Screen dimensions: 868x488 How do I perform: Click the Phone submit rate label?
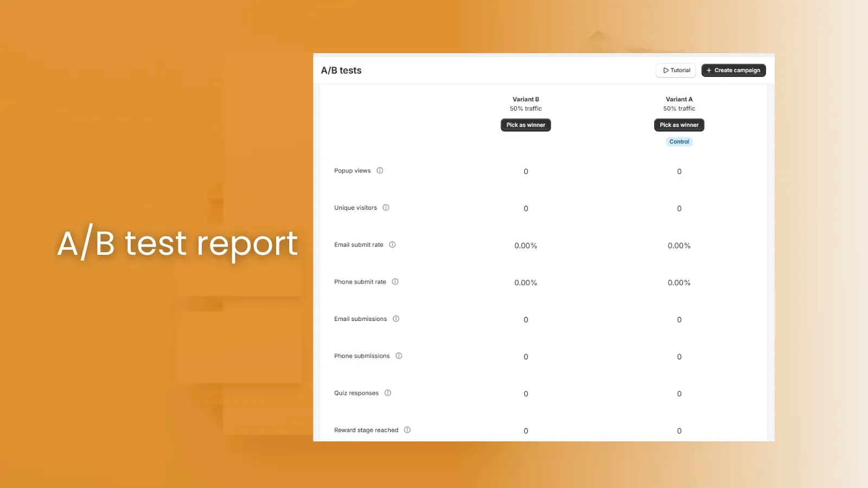pyautogui.click(x=360, y=282)
